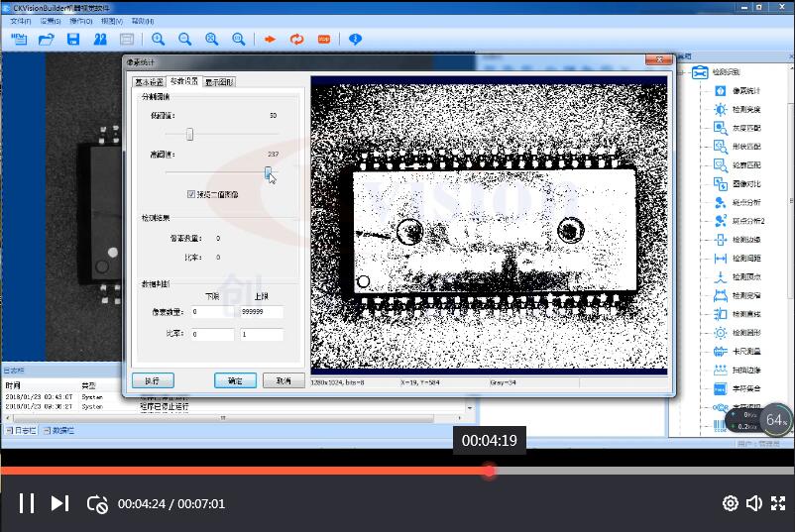
Task: Switch to the 日志栏 bottom tab
Action: 21,430
